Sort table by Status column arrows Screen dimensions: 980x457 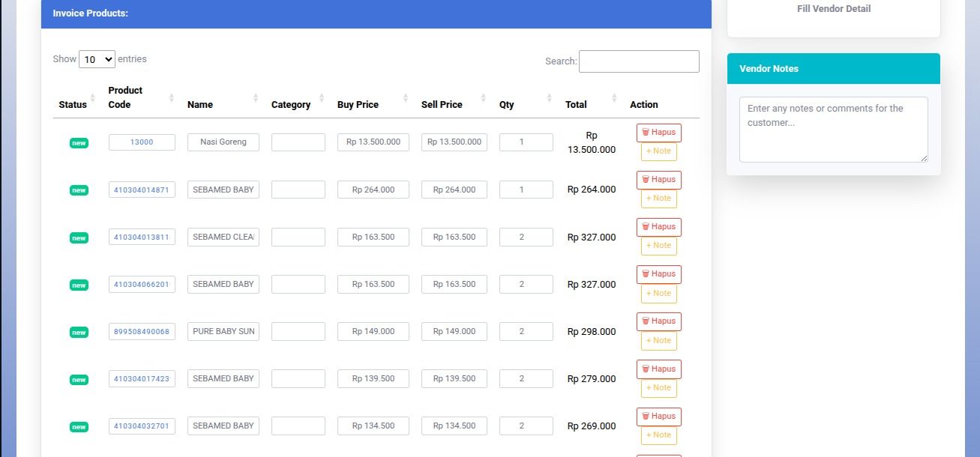tap(92, 98)
